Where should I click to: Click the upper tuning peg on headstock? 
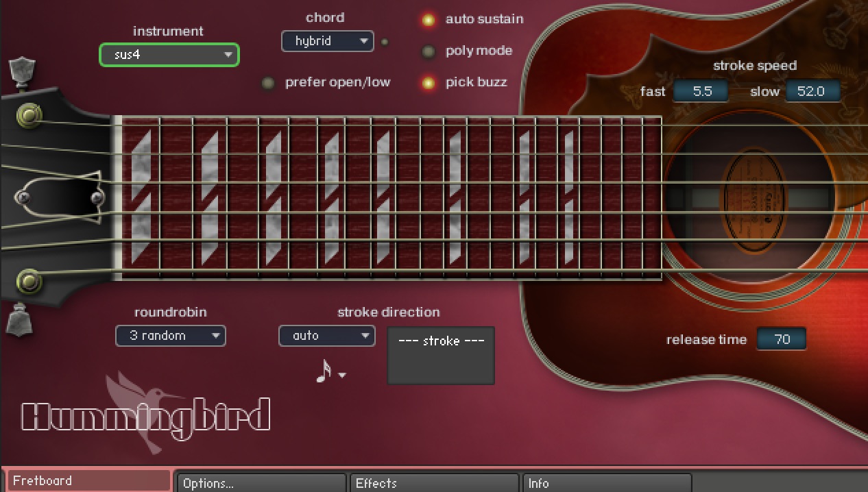pyautogui.click(x=21, y=73)
